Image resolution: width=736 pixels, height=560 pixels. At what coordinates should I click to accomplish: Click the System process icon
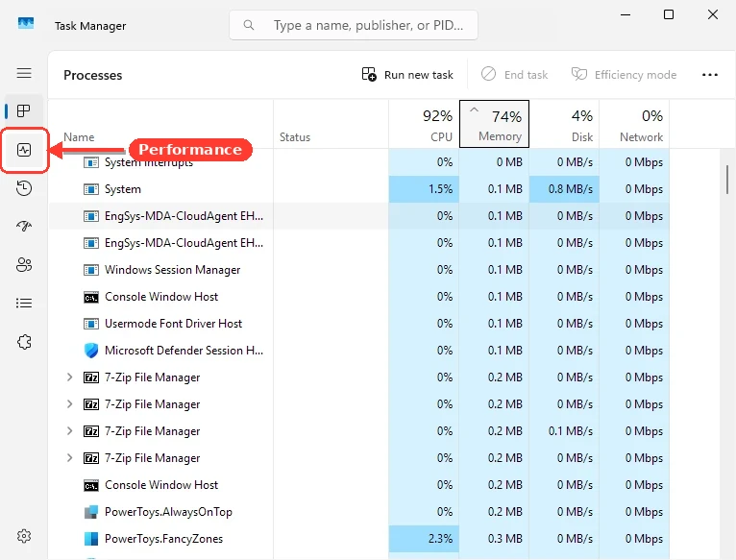tap(91, 189)
